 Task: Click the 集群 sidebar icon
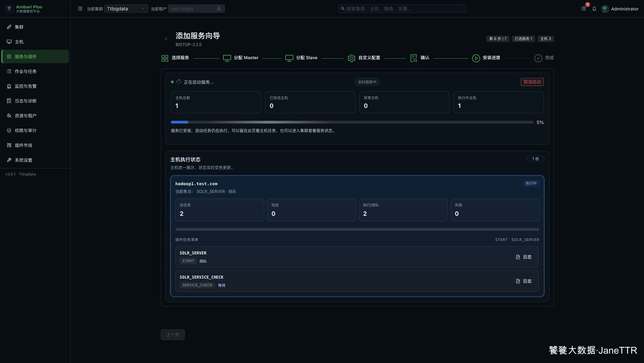pos(9,27)
